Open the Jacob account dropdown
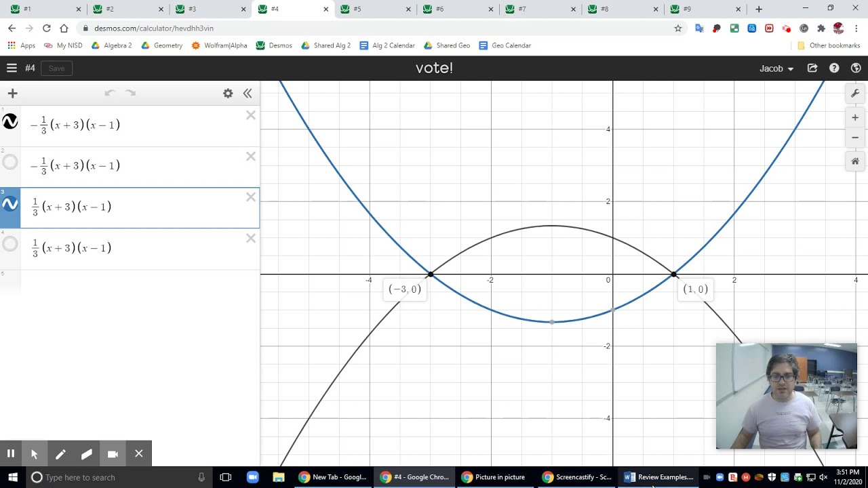Viewport: 868px width, 488px height. point(776,68)
